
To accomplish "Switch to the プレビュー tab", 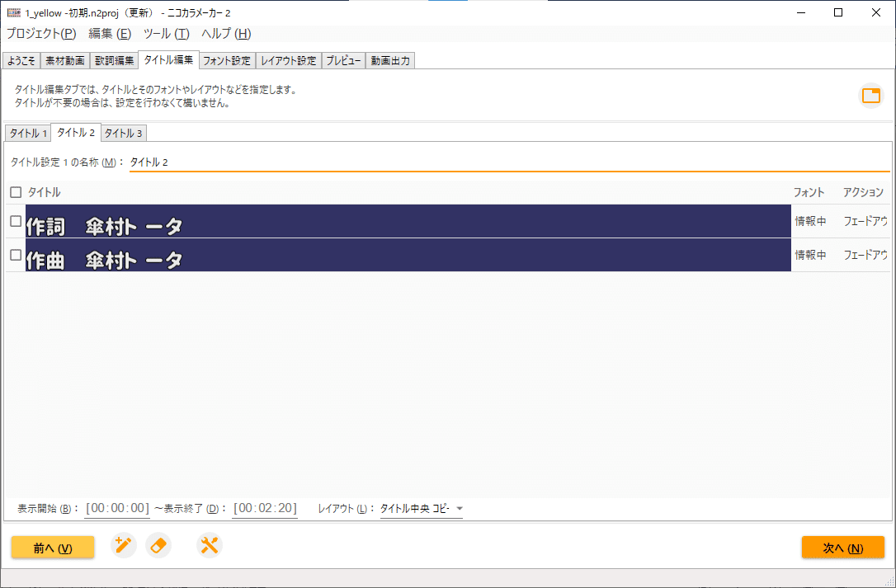I will [343, 59].
